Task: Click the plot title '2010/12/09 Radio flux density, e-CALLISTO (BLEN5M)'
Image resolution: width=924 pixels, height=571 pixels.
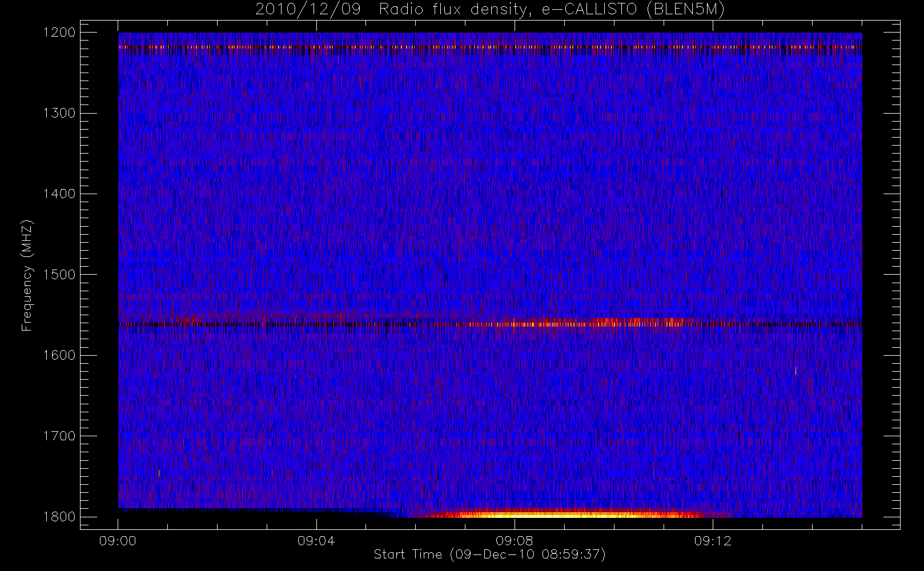Action: click(490, 10)
